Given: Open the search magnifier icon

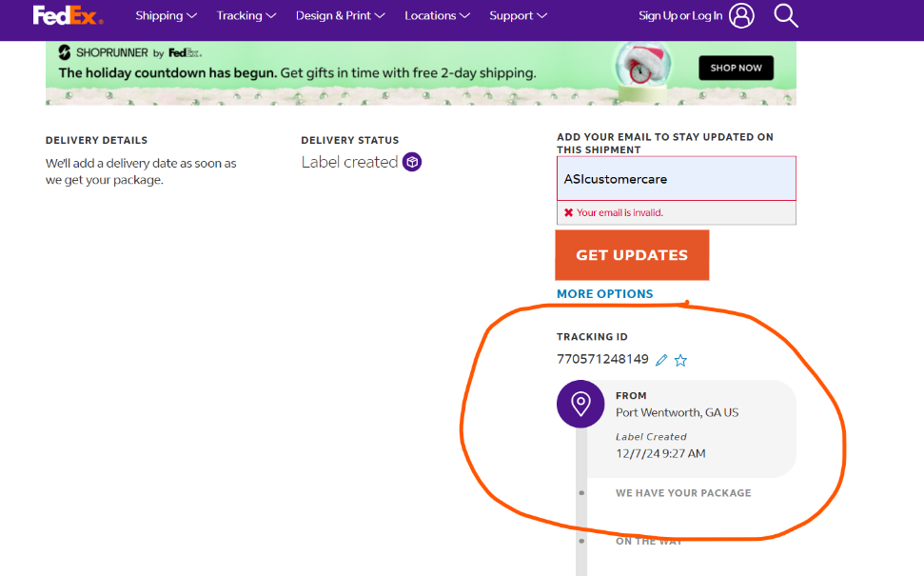Looking at the screenshot, I should 785,16.
